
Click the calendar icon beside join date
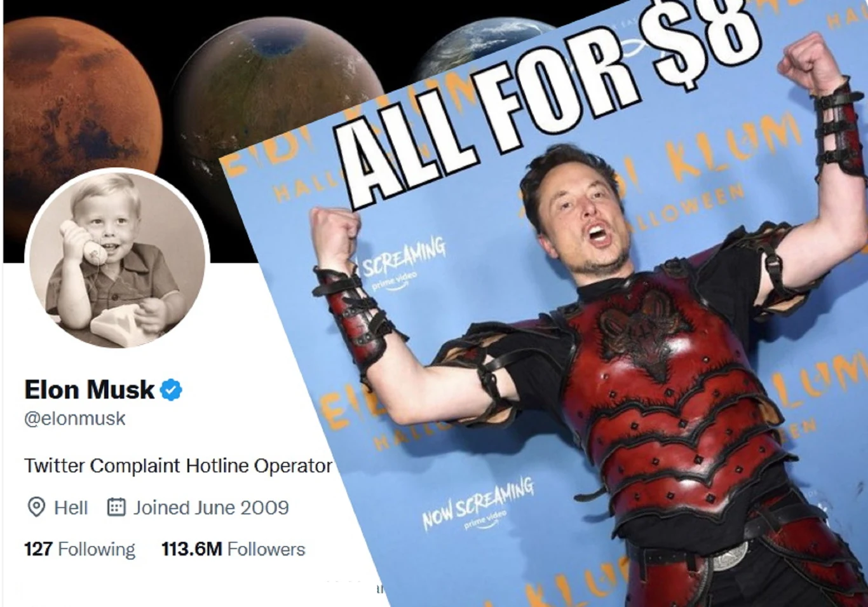coord(116,507)
